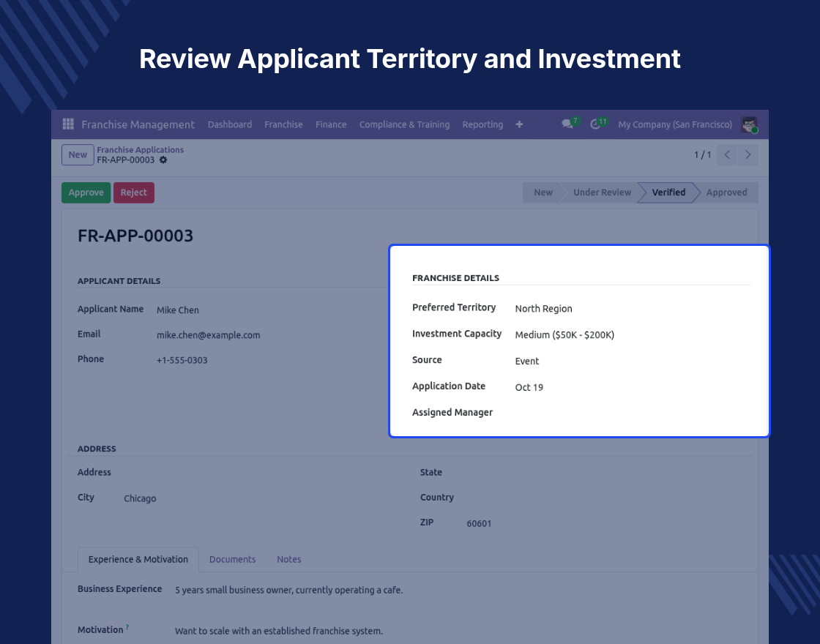
Task: Open the Franchise menu
Action: coord(283,124)
